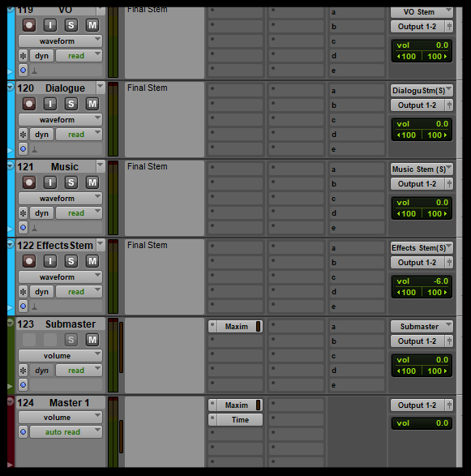Open the VO Stem input selector
Screen dimensions: 471x476
coord(422,12)
